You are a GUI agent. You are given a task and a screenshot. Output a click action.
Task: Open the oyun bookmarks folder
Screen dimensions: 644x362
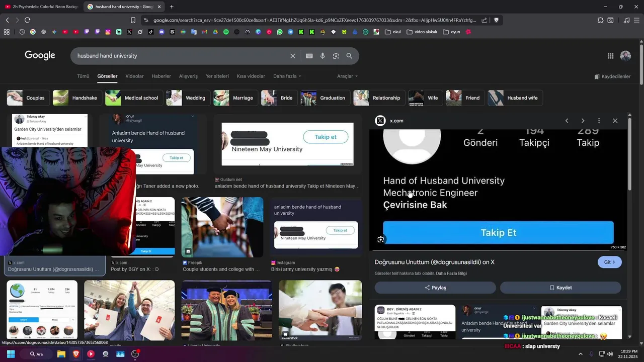(451, 32)
